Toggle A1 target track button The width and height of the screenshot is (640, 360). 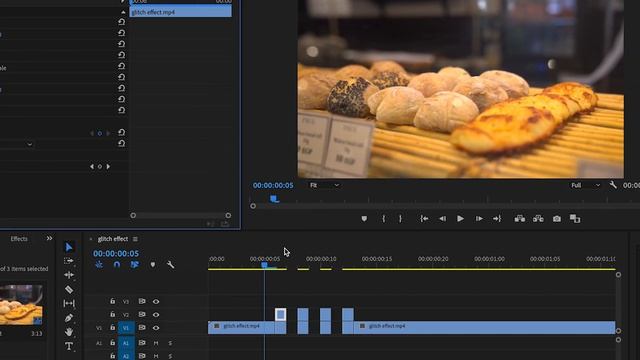(x=126, y=343)
